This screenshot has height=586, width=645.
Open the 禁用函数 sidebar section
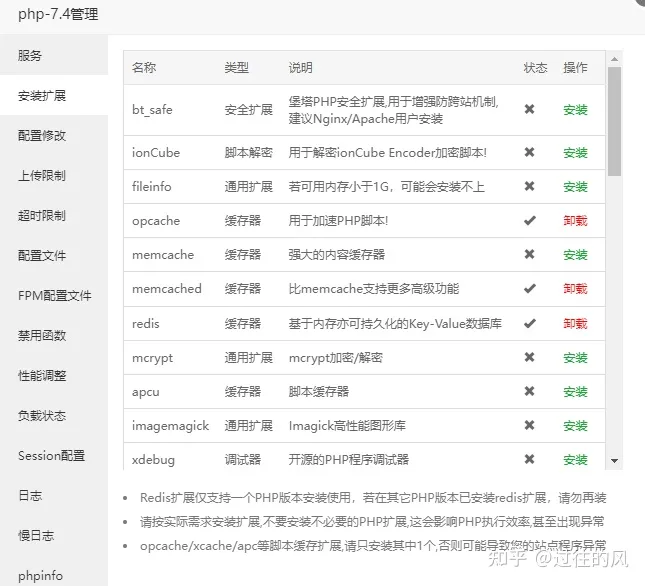click(x=42, y=336)
